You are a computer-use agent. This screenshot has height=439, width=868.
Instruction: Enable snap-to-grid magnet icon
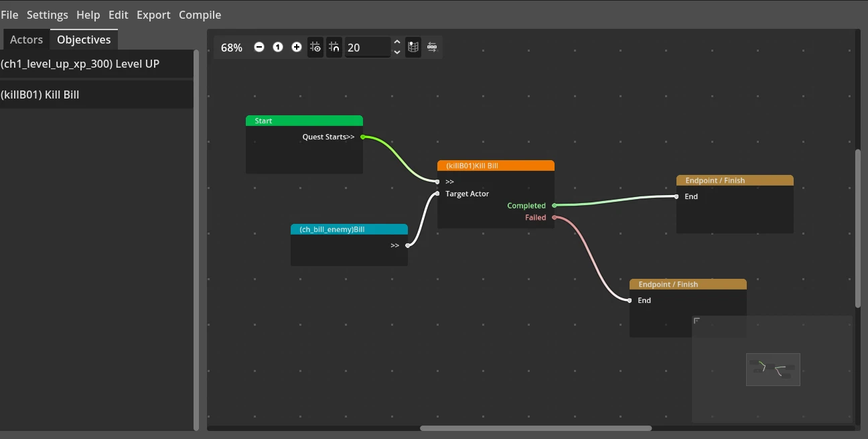pos(334,47)
